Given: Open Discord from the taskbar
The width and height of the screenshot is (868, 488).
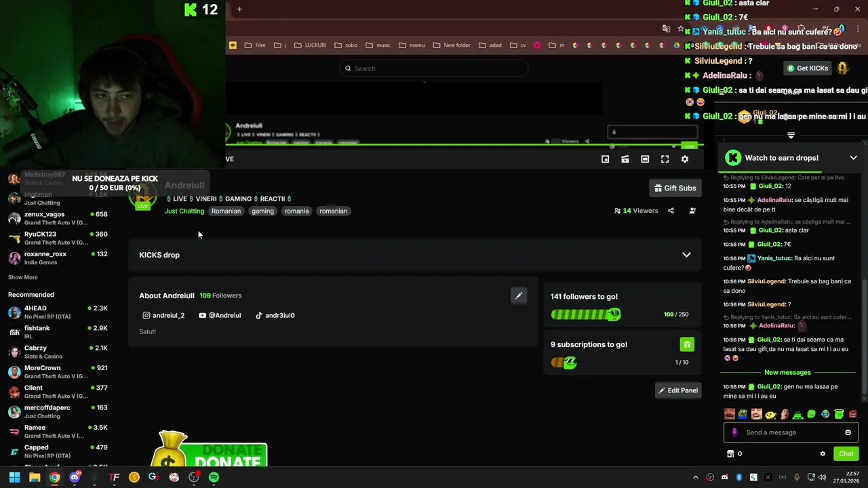Looking at the screenshot, I should coord(75,477).
